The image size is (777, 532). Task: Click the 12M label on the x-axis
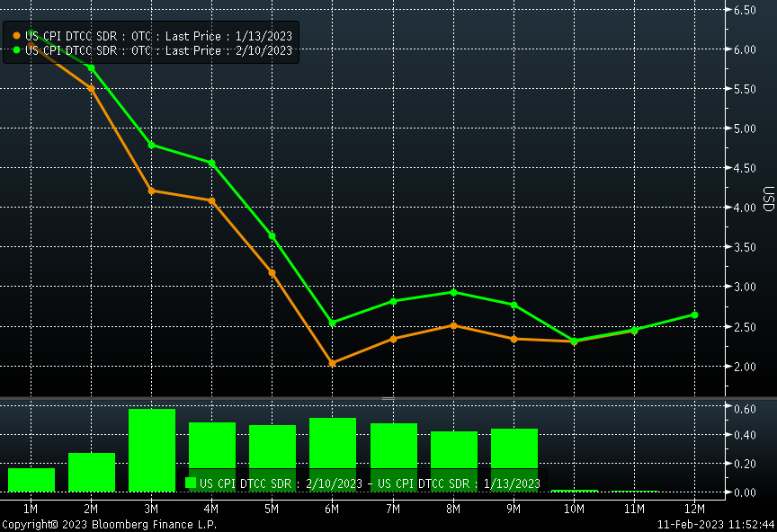694,510
